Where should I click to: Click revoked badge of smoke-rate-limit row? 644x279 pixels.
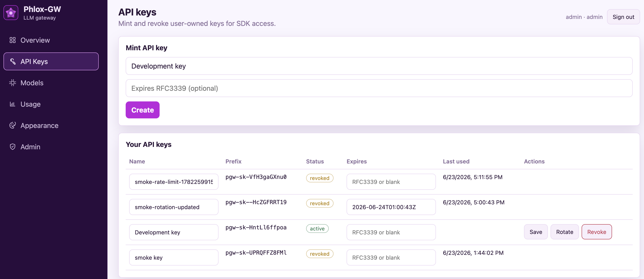(x=320, y=178)
